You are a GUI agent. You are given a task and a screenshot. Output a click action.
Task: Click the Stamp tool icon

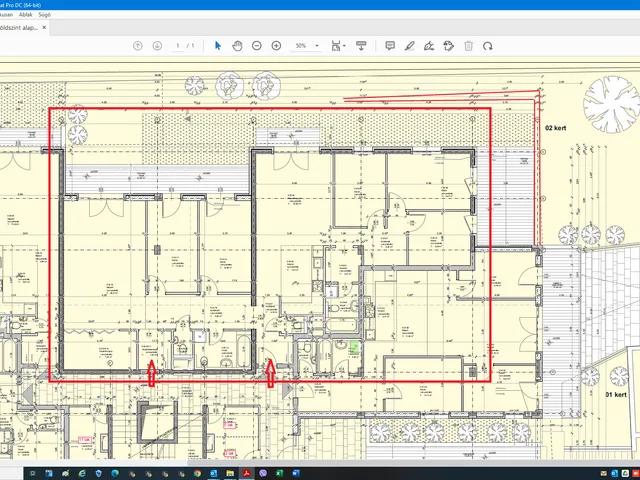448,46
